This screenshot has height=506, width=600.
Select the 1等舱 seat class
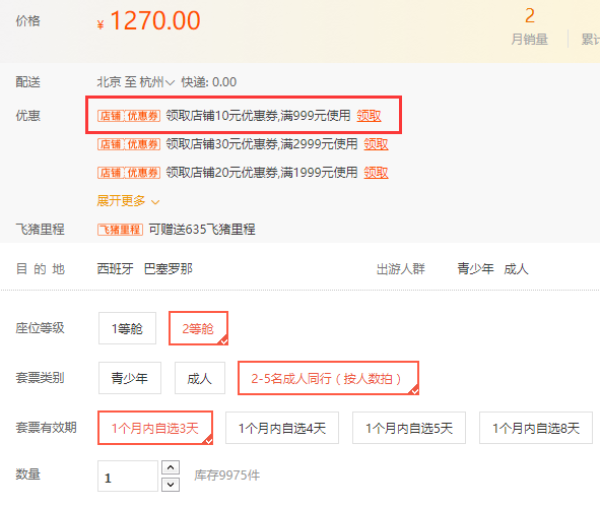point(127,328)
